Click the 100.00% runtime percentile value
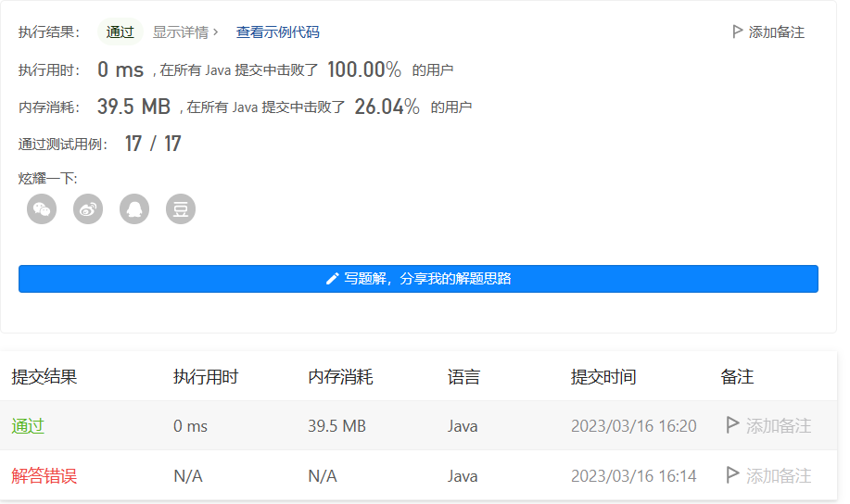Screen dimensions: 850x504 364,69
